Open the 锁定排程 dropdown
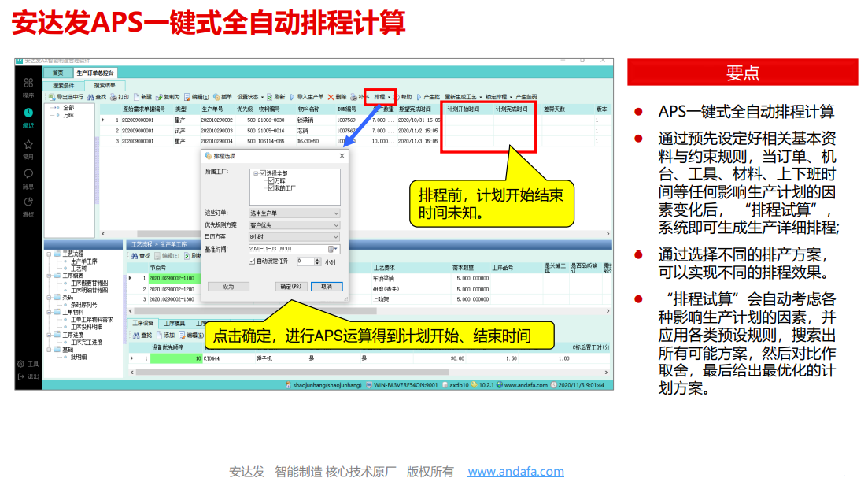Viewport: 868px width, 482px height. click(x=498, y=97)
